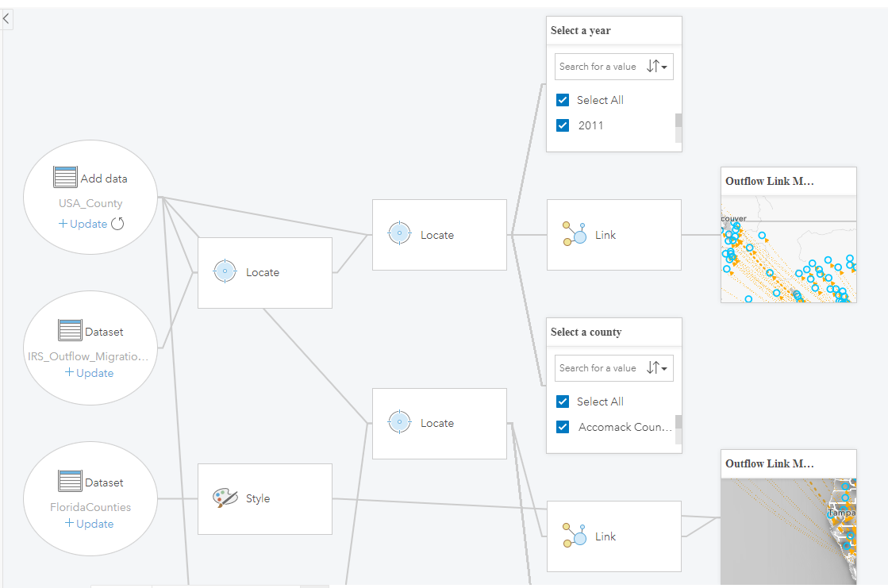
Task: Type in the Search for a value field
Action: click(599, 66)
